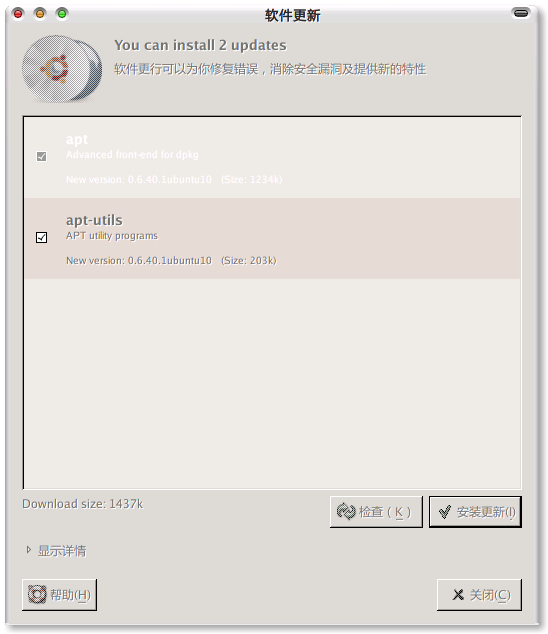Click the checkmark icon on 安装更新
The image size is (548, 634).
point(445,512)
